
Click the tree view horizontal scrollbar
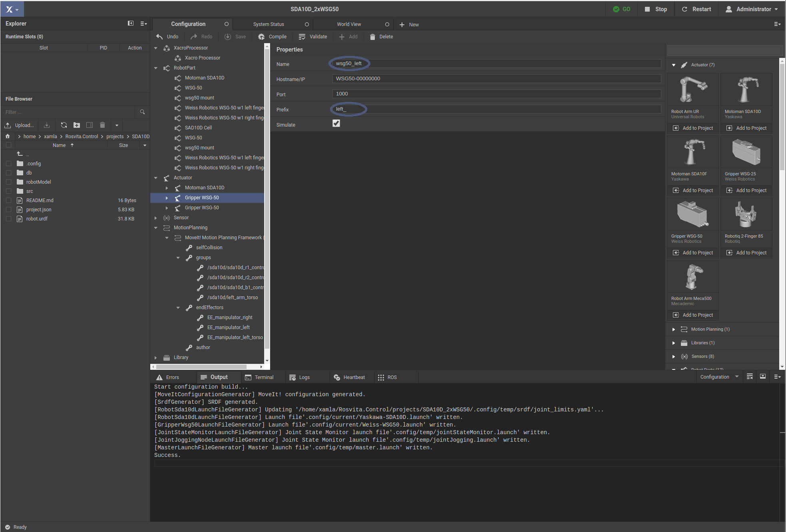202,367
